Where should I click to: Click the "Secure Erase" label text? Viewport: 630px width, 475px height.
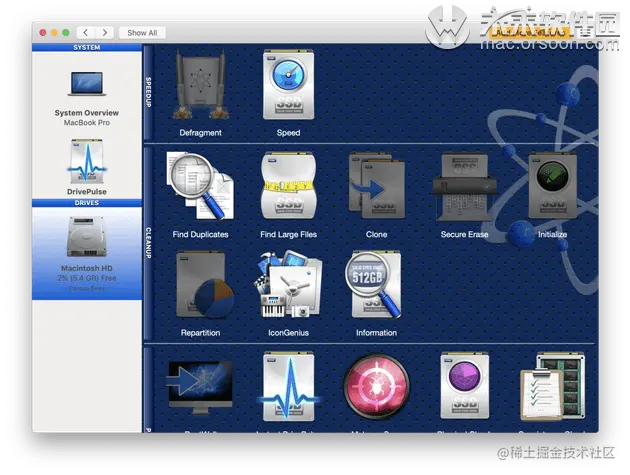[x=464, y=234]
